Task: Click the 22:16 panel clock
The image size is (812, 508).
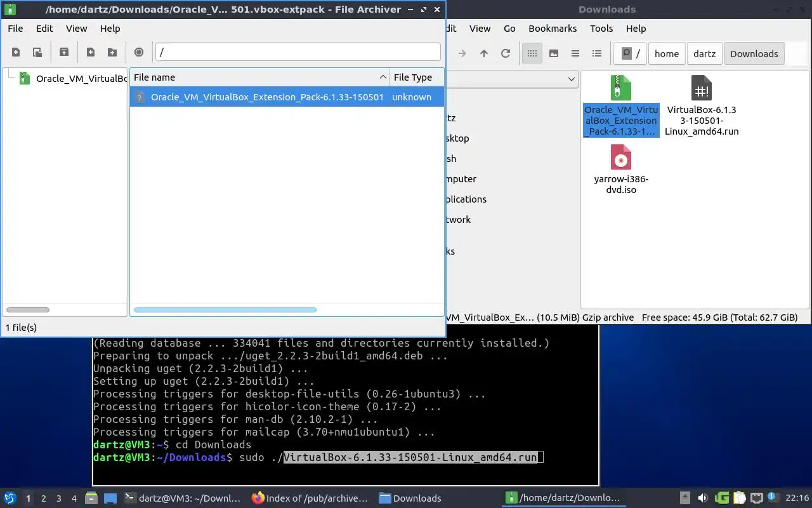Action: click(797, 498)
